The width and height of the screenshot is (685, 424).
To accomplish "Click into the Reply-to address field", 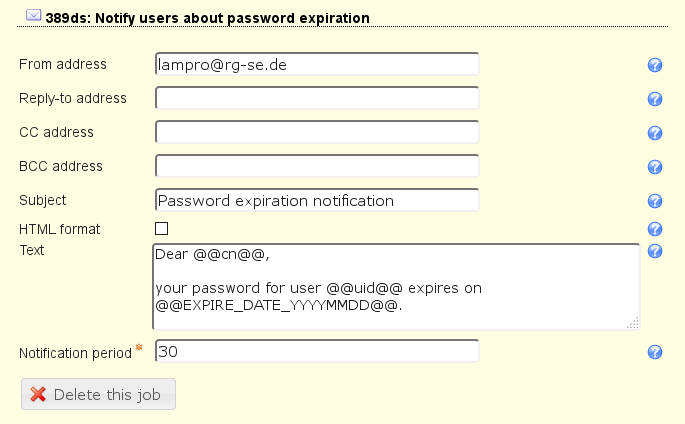I will click(317, 98).
